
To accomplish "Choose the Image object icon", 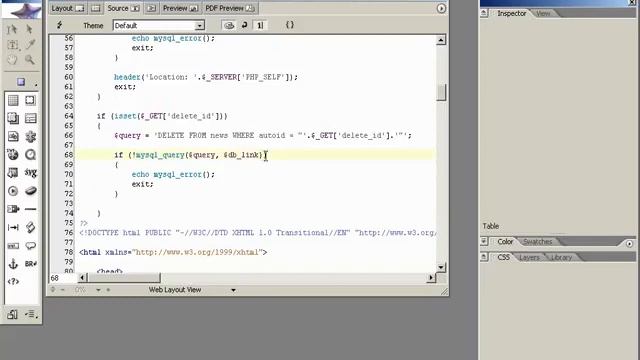I will (13, 136).
